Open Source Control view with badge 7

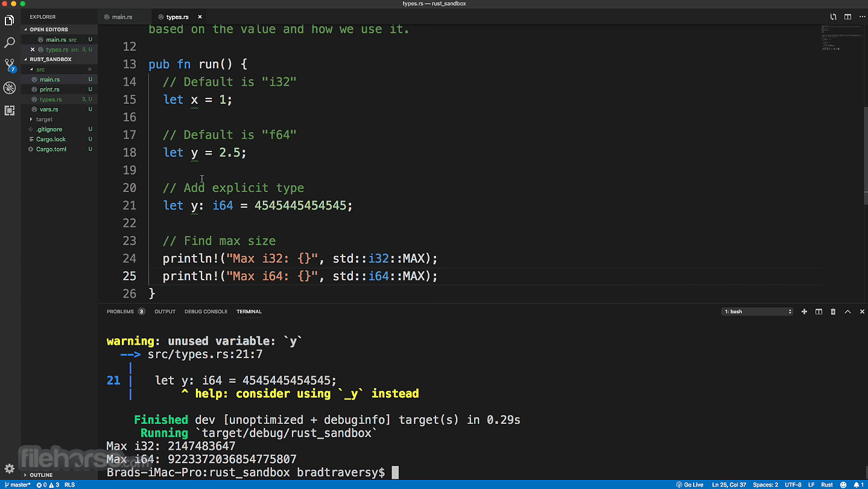click(x=10, y=65)
